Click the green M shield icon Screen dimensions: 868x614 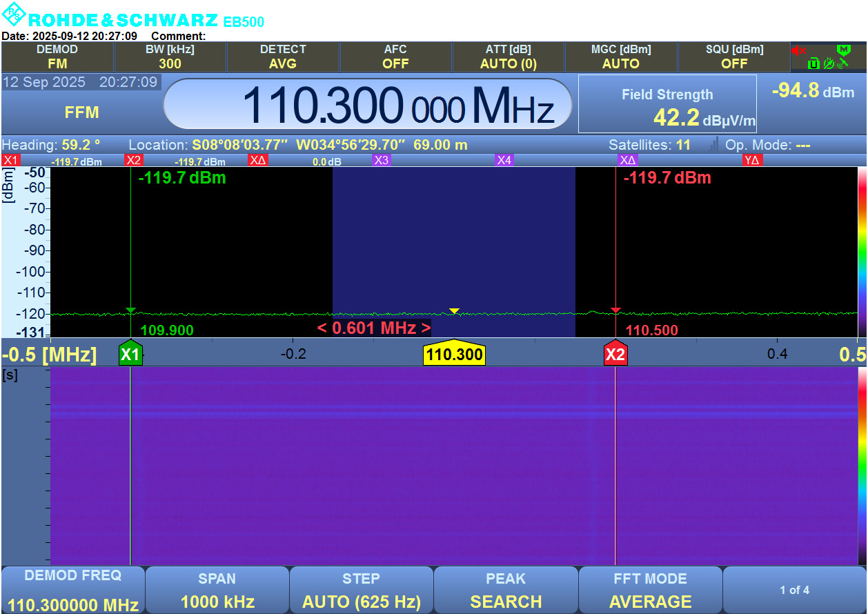click(843, 50)
